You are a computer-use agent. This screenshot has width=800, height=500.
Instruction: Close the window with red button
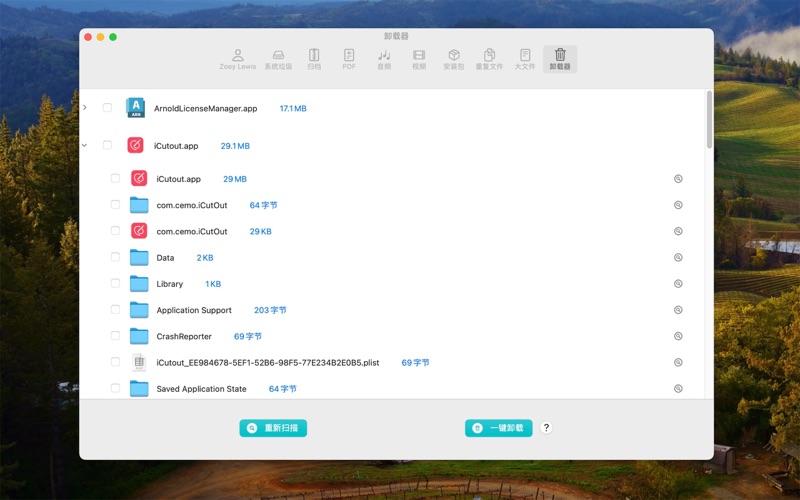(x=88, y=37)
